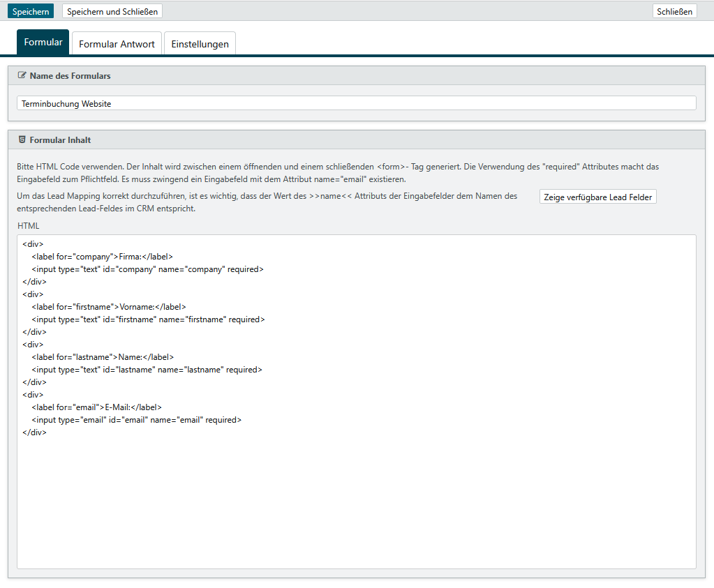Click the very first <div> line in the code
Screen dimensions: 714x588
(x=33, y=244)
